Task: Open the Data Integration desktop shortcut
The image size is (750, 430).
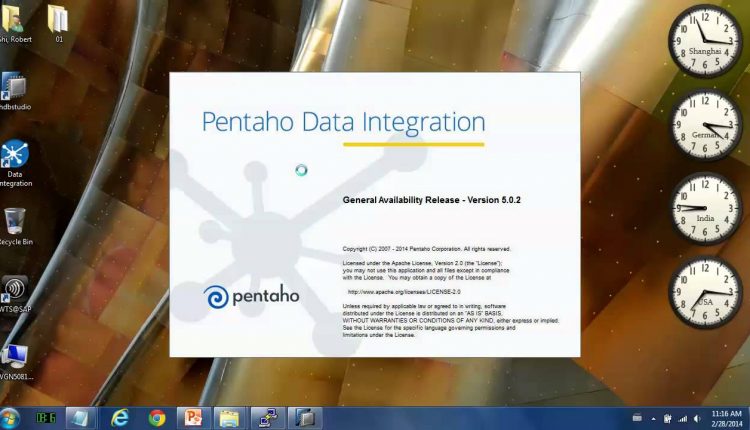Action: click(x=15, y=164)
